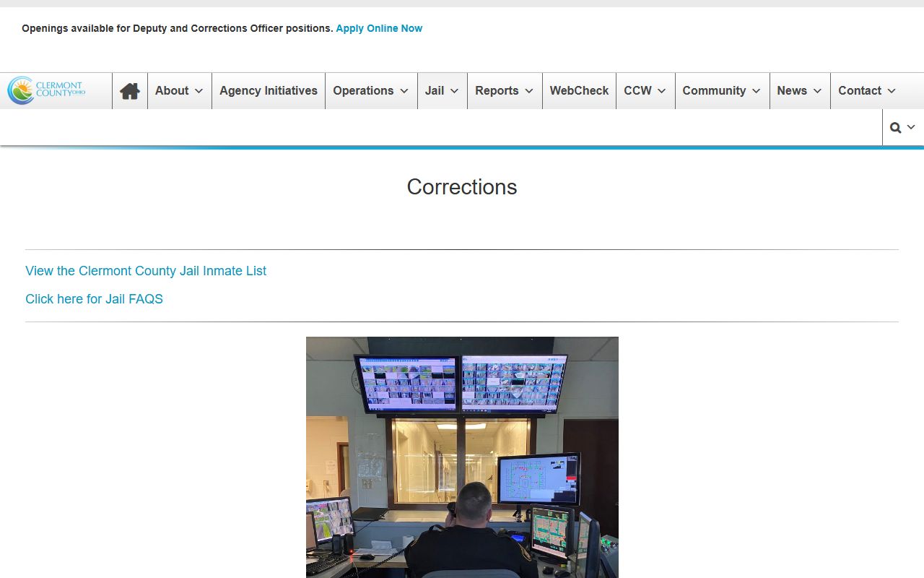Expand the News menu chevron
924x578 pixels.
click(817, 91)
